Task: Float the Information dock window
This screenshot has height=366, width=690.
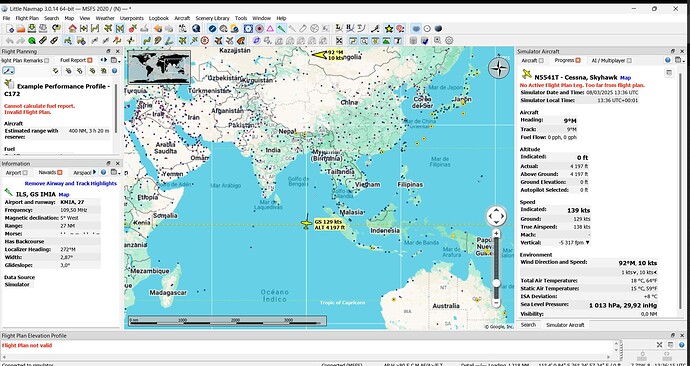Action: coord(108,164)
